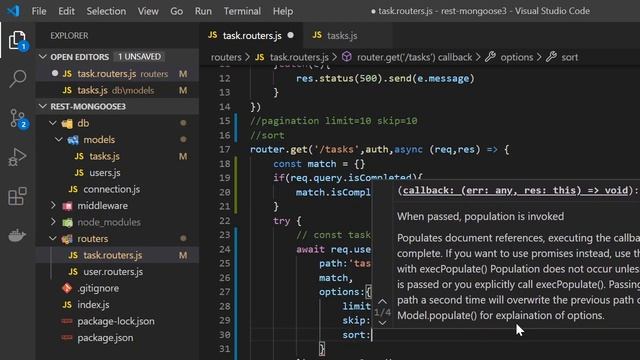
Task: Click the db folder icon
Action: tap(67, 123)
